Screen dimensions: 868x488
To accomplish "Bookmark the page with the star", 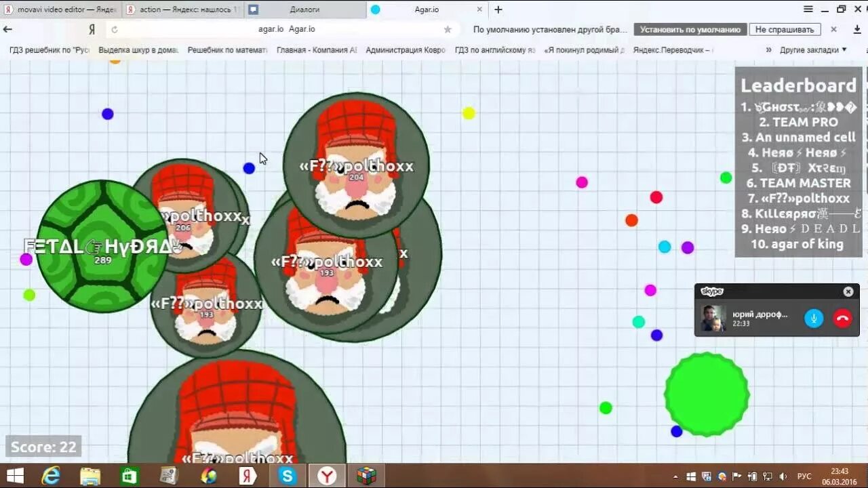I will (x=448, y=29).
